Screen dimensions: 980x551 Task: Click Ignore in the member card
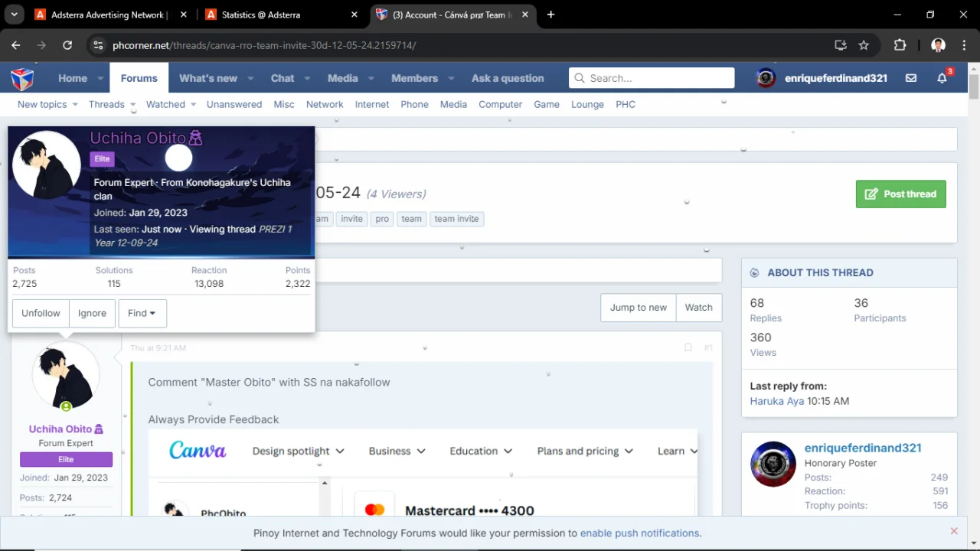pos(92,313)
